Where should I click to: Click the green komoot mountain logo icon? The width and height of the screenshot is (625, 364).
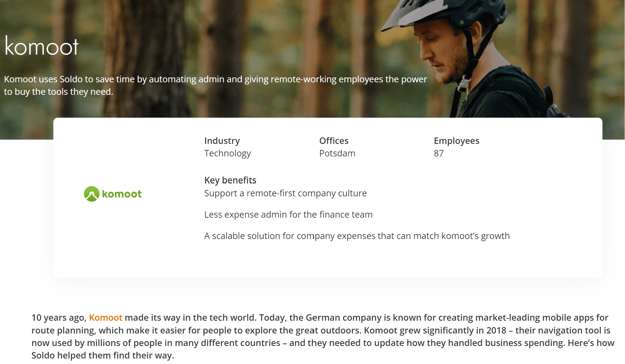point(91,194)
